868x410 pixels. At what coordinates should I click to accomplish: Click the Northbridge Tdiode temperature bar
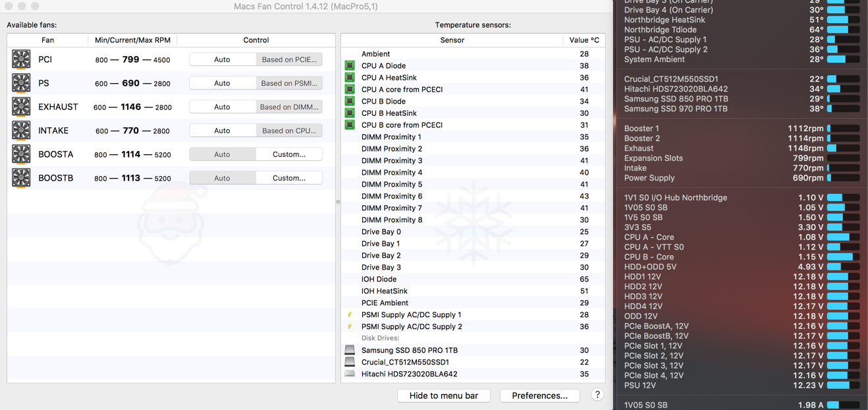pos(843,30)
